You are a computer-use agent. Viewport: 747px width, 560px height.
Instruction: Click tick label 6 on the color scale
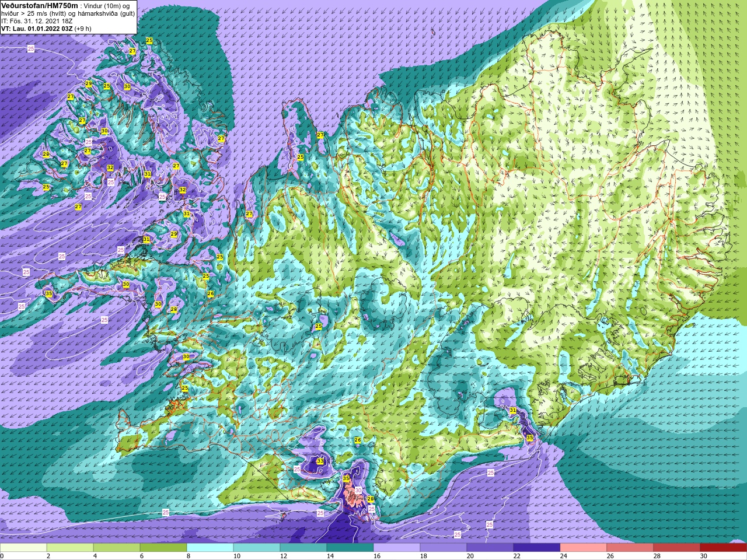point(142,556)
